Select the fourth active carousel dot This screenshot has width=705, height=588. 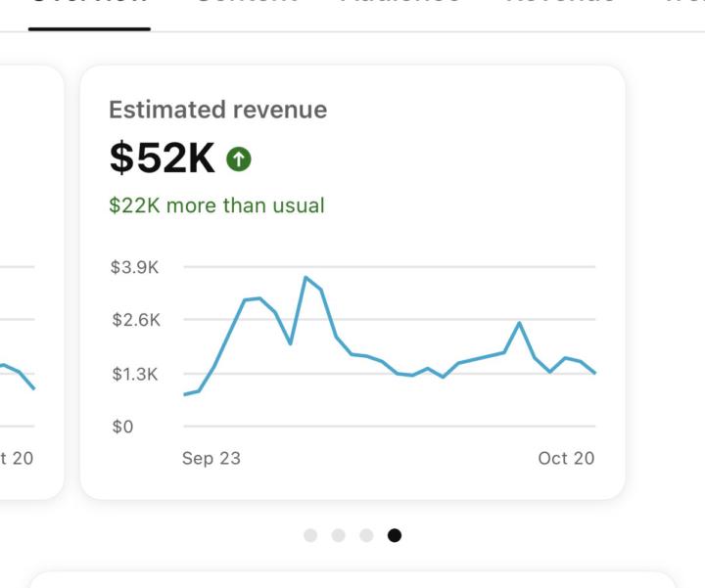coord(395,535)
